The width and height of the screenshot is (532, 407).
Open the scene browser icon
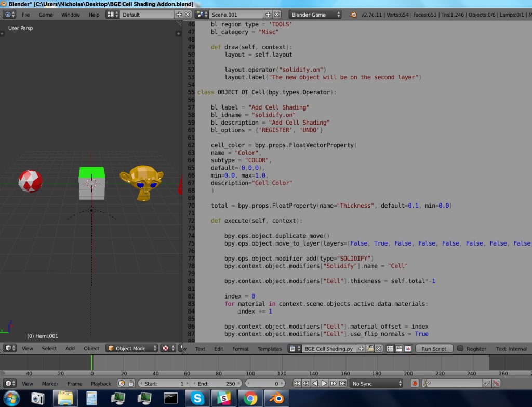(x=202, y=15)
